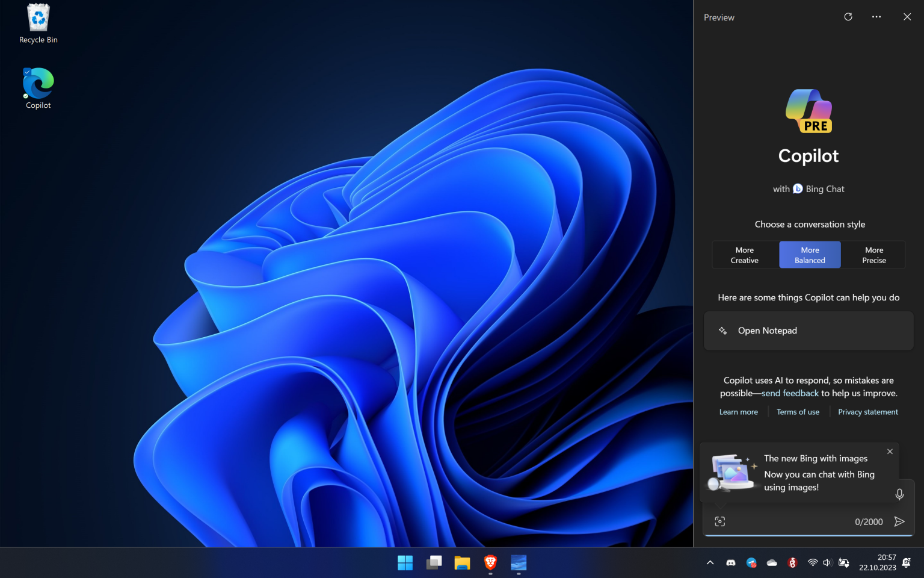The image size is (924, 578).
Task: Select the Recycle Bin desktop icon
Action: pos(38,24)
